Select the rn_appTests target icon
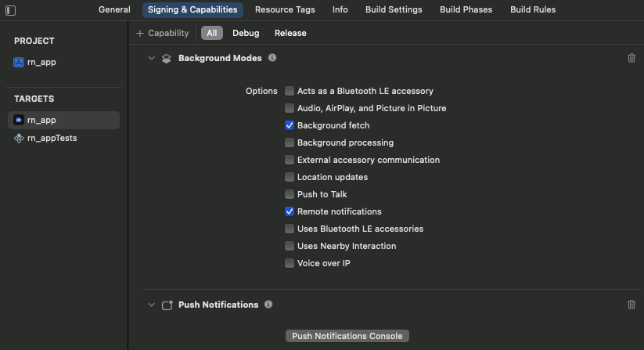Screen dimensions: 644x350 [x=19, y=138]
